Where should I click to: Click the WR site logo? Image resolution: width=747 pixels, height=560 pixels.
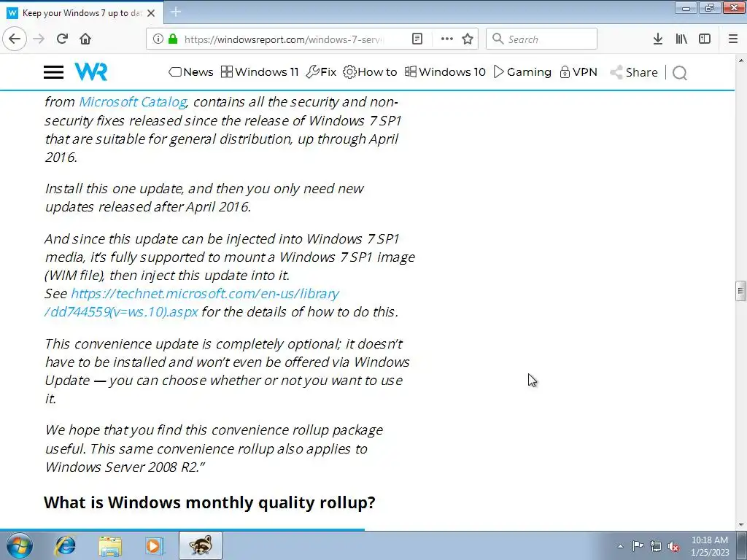(91, 72)
